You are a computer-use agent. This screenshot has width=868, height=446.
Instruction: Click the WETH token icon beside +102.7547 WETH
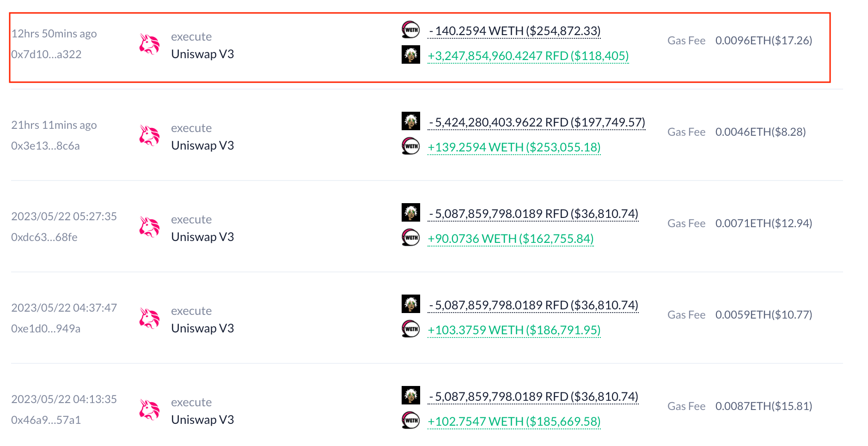coord(410,421)
